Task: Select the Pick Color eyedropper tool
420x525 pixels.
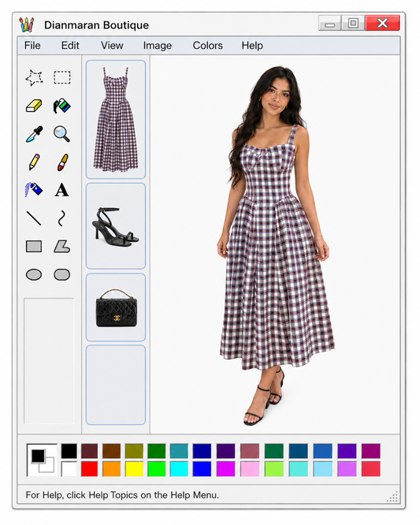Action: pos(35,134)
